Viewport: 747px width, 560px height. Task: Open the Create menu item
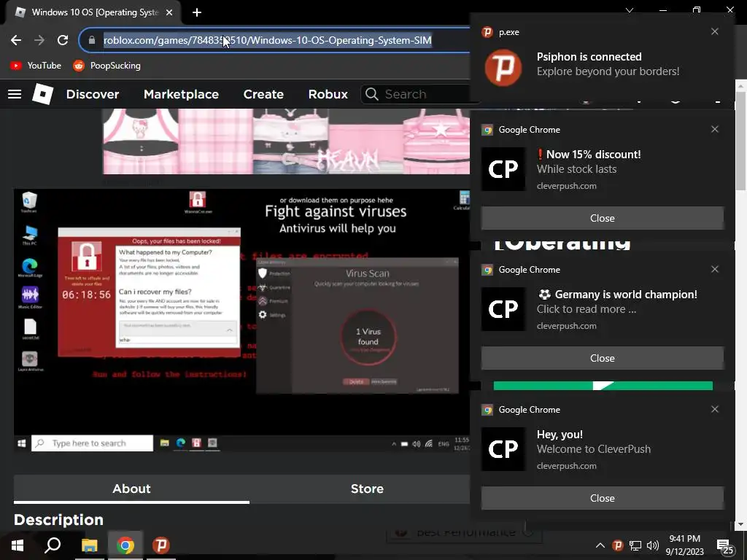263,94
